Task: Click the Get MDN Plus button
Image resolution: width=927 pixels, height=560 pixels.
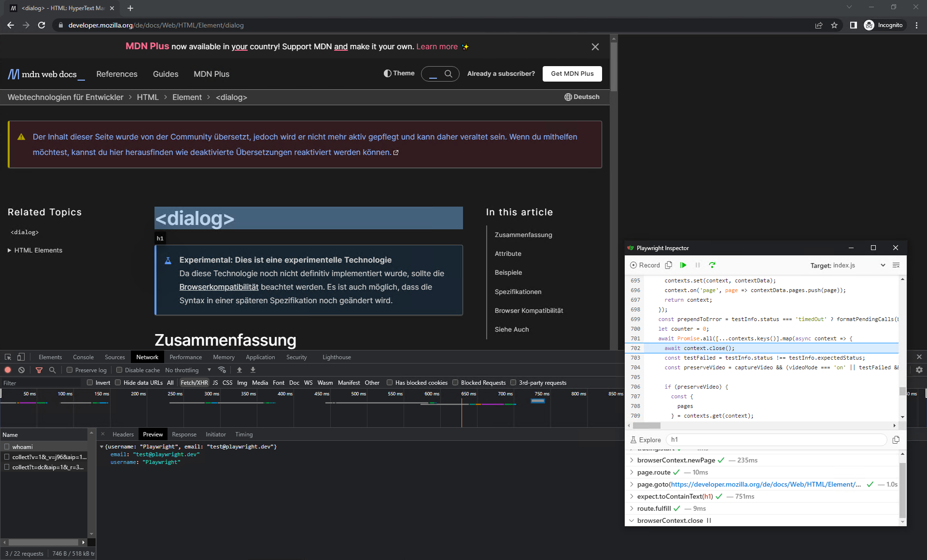Action: tap(572, 73)
